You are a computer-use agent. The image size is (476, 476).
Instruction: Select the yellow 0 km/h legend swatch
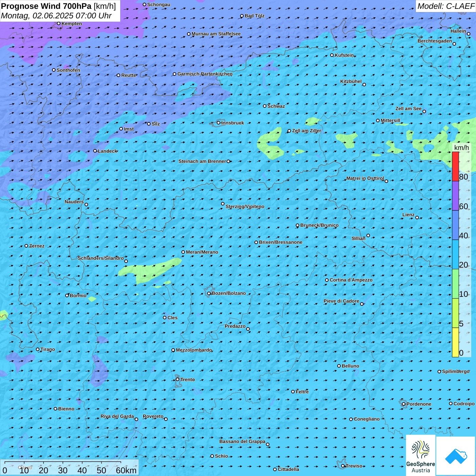(455, 342)
